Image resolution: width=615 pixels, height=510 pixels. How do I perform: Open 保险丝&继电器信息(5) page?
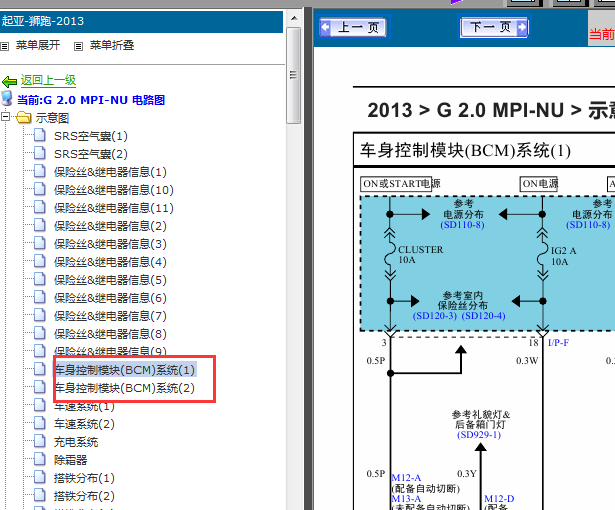tap(110, 280)
